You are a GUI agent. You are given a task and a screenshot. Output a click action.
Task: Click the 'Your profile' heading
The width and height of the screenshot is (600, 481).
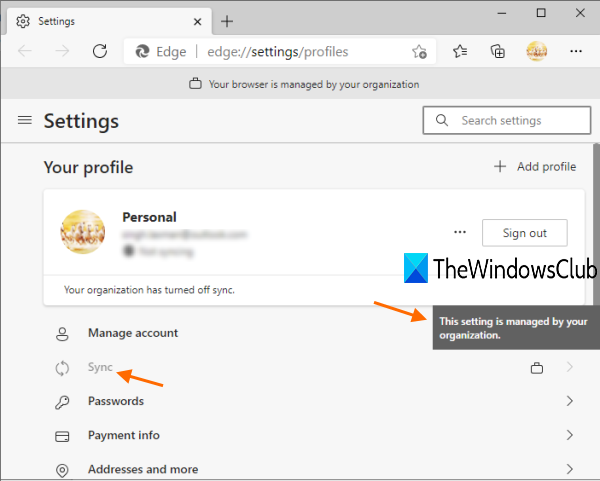88,167
